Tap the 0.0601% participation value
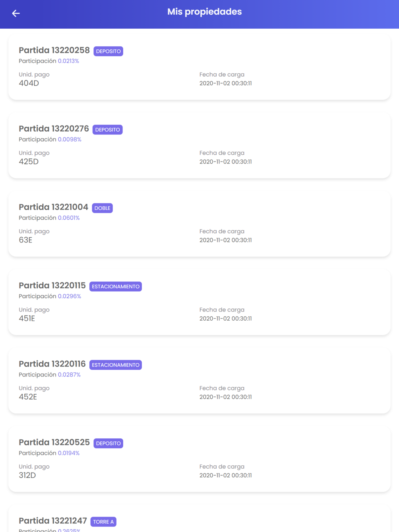399x532 pixels. 69,218
